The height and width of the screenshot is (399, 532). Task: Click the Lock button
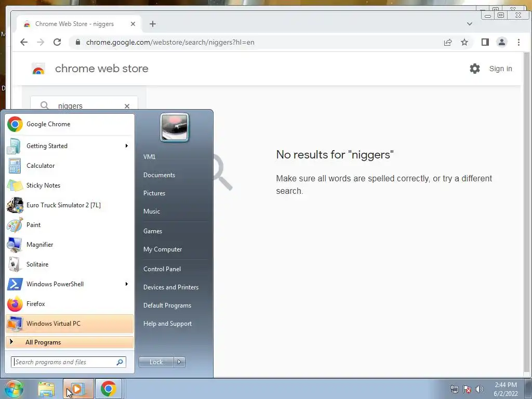click(x=156, y=362)
